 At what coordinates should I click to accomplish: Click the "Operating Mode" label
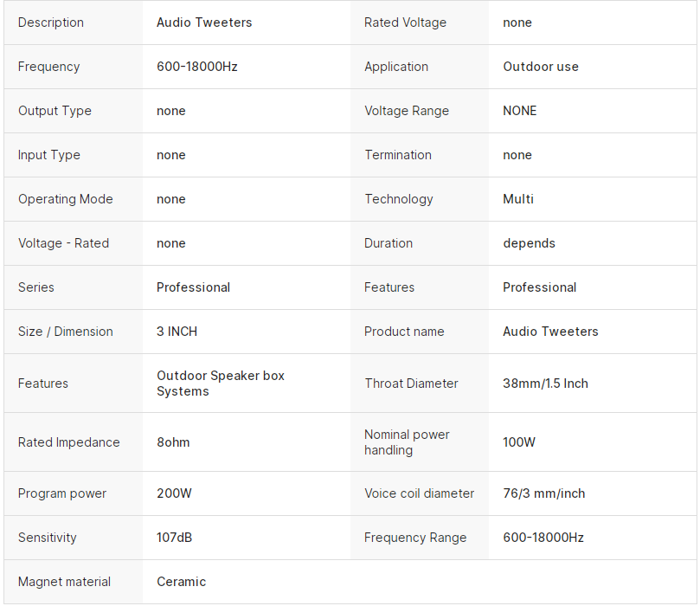[x=66, y=199]
